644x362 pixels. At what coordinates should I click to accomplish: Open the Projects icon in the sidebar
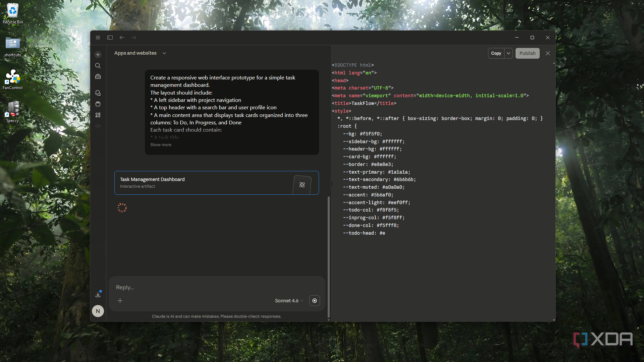[98, 104]
